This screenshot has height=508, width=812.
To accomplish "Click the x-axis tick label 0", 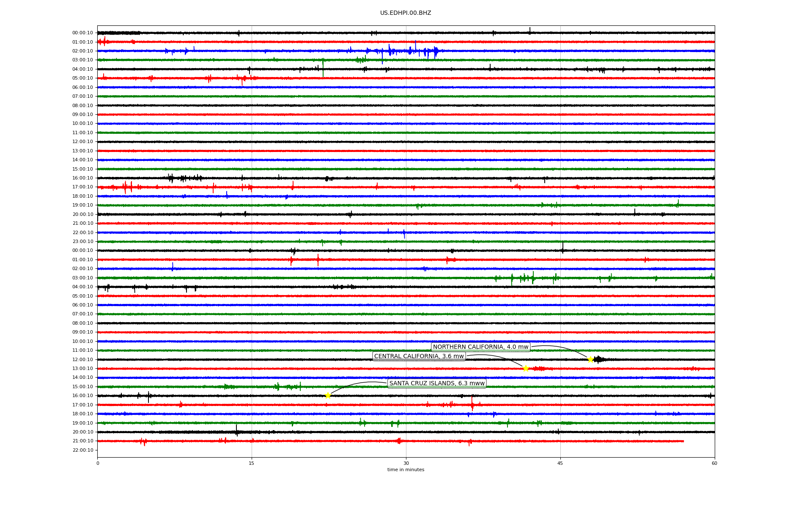I will point(98,463).
